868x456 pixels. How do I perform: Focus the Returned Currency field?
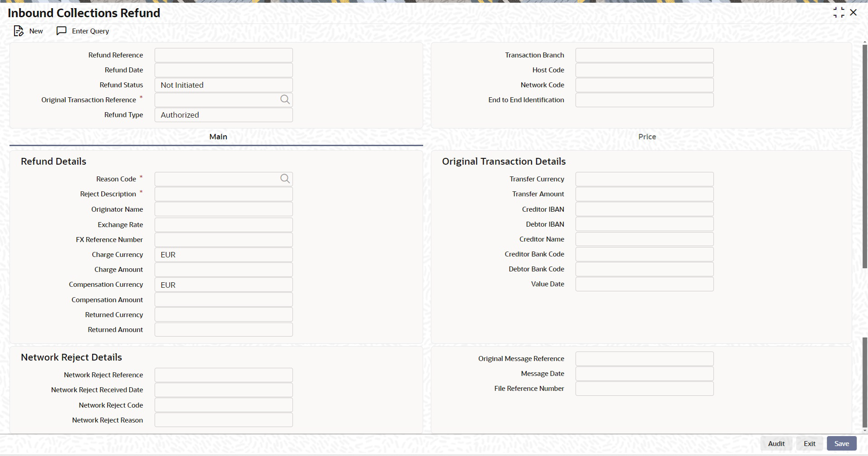pos(224,314)
